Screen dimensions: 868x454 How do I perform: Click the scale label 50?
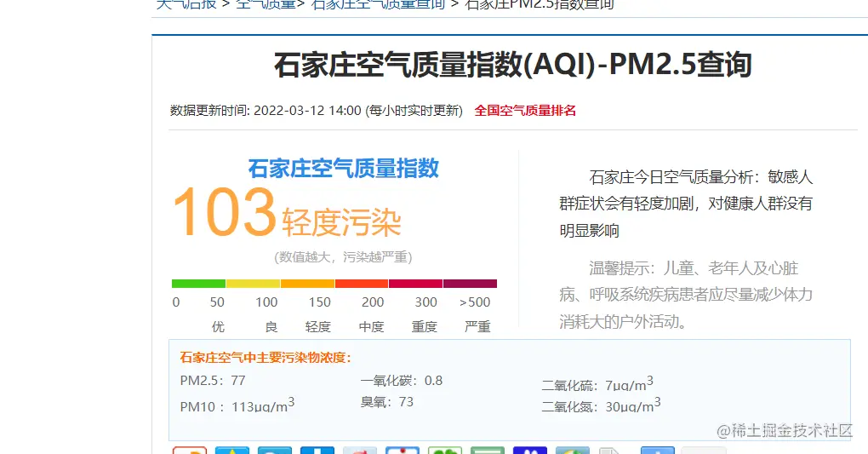point(217,302)
